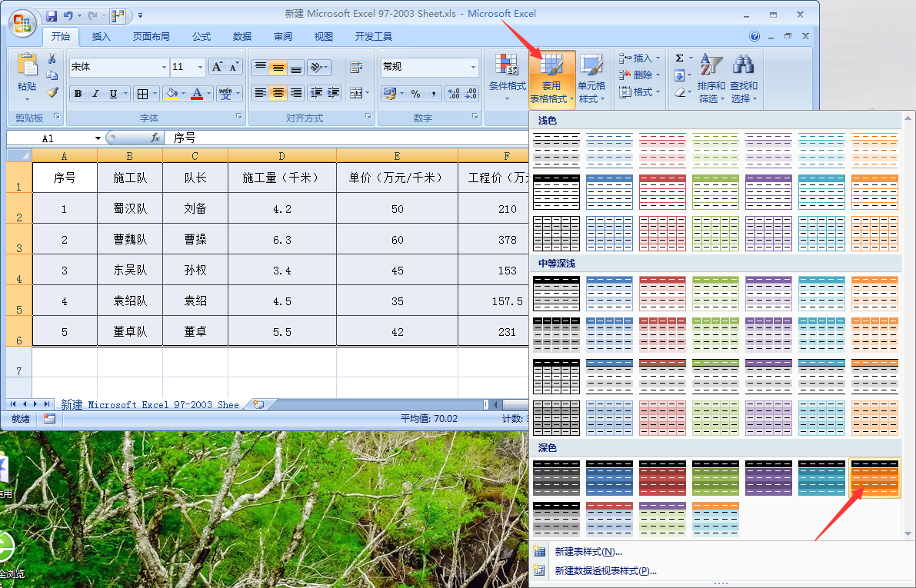
Task: Open the A1 name box dropdown arrow
Action: click(98, 138)
